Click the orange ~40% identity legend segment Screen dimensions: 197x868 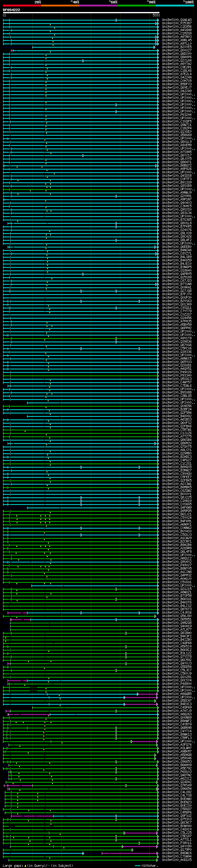point(60,6)
